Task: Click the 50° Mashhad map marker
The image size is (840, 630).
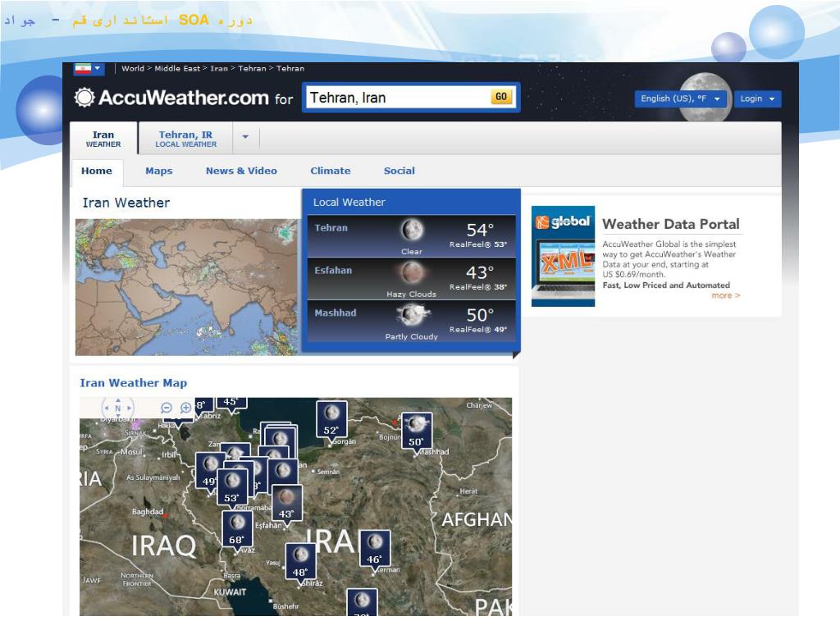Action: 416,431
